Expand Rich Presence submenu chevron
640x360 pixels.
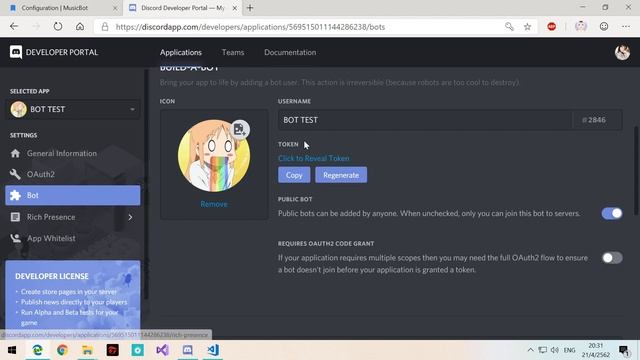point(130,217)
